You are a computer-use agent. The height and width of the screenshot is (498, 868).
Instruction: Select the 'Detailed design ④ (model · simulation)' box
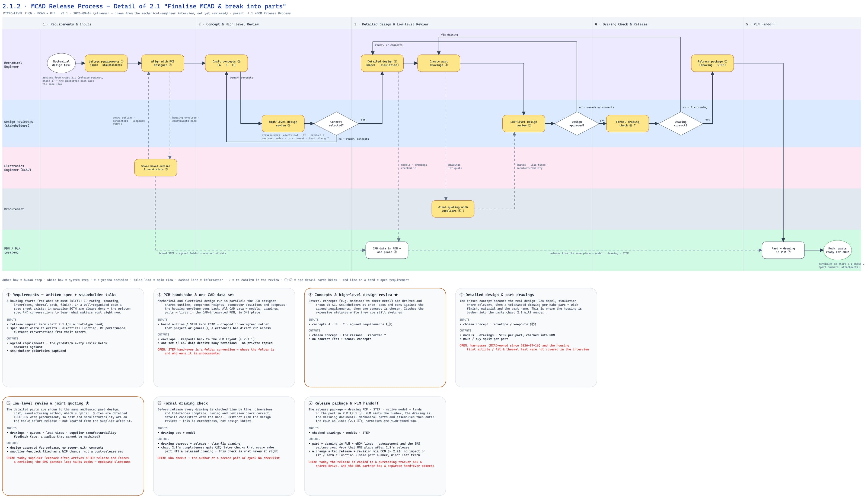(382, 63)
